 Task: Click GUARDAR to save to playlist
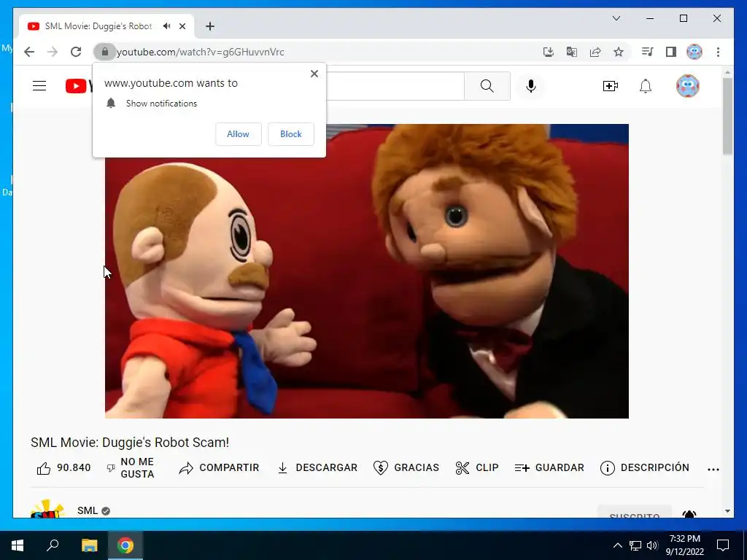click(549, 468)
